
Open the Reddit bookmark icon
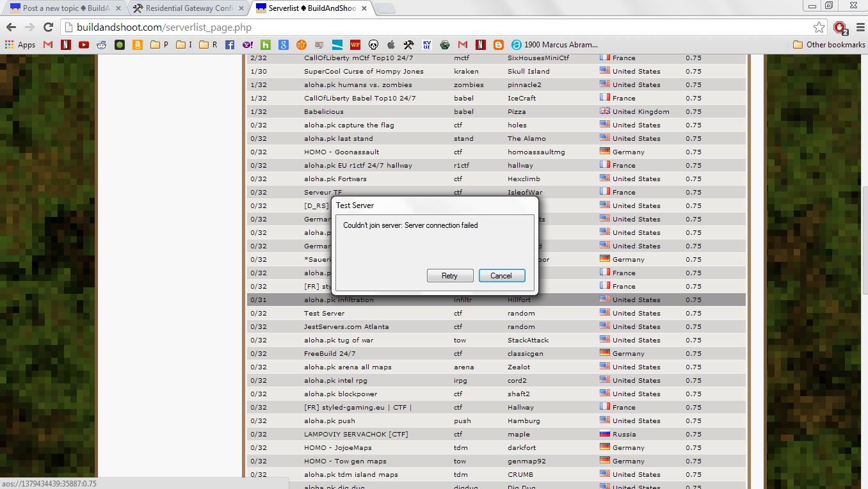pyautogui.click(x=101, y=45)
